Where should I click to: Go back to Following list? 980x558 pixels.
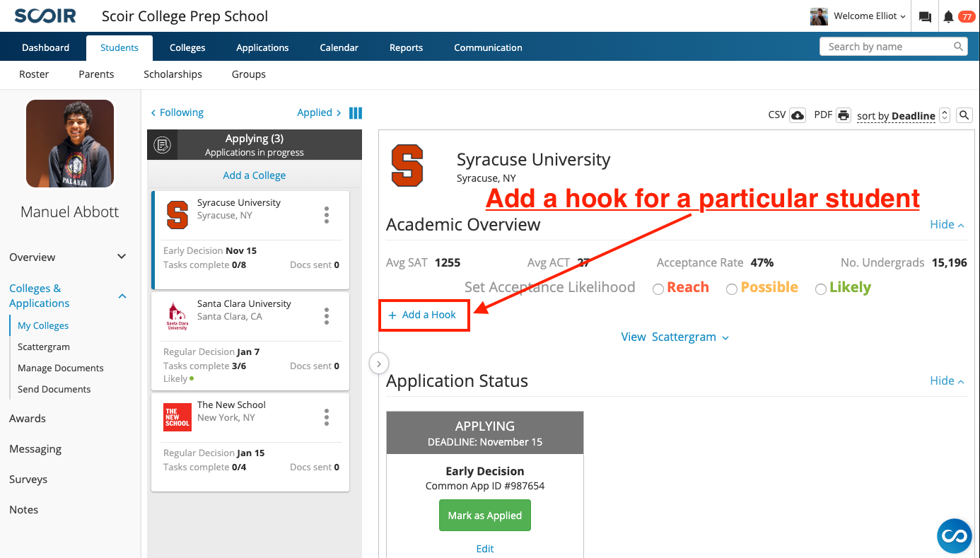177,112
